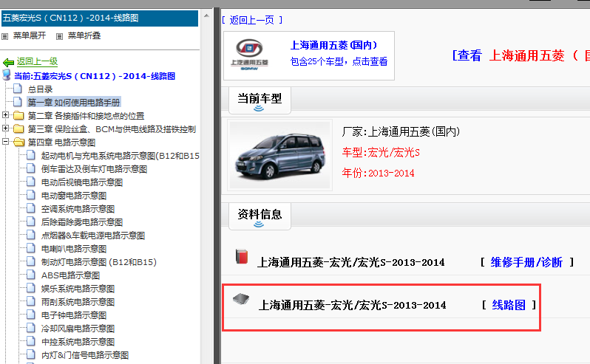Click 包含25个车型，点击查看 link
This screenshot has width=590, height=364.
(x=339, y=61)
